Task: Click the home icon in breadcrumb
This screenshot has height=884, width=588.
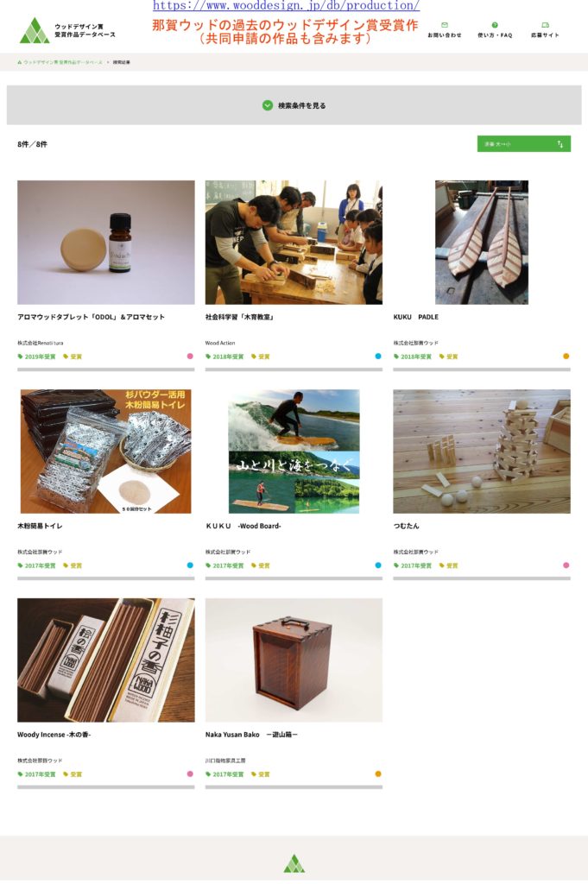Action: (x=20, y=62)
